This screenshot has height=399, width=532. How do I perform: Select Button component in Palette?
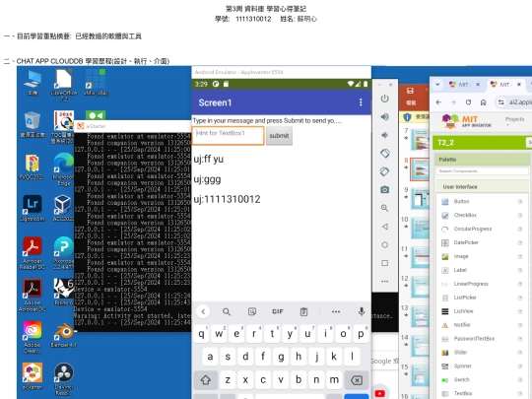(x=461, y=201)
